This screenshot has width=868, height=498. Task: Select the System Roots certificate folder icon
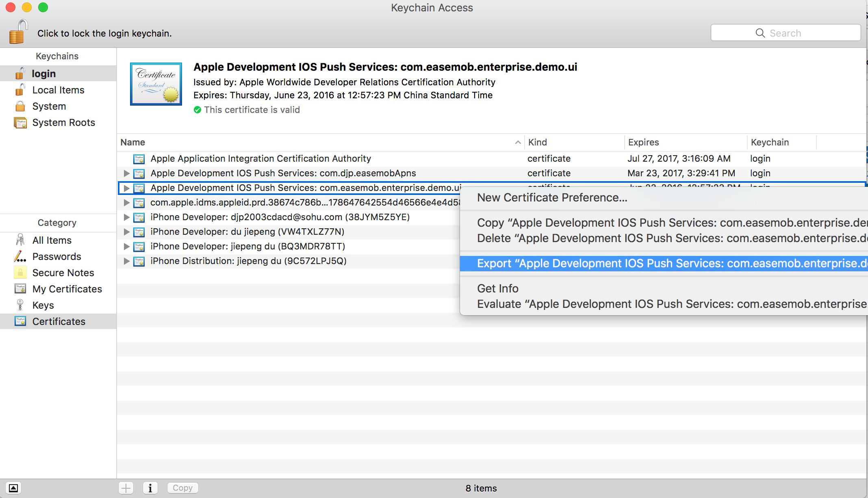(x=20, y=122)
